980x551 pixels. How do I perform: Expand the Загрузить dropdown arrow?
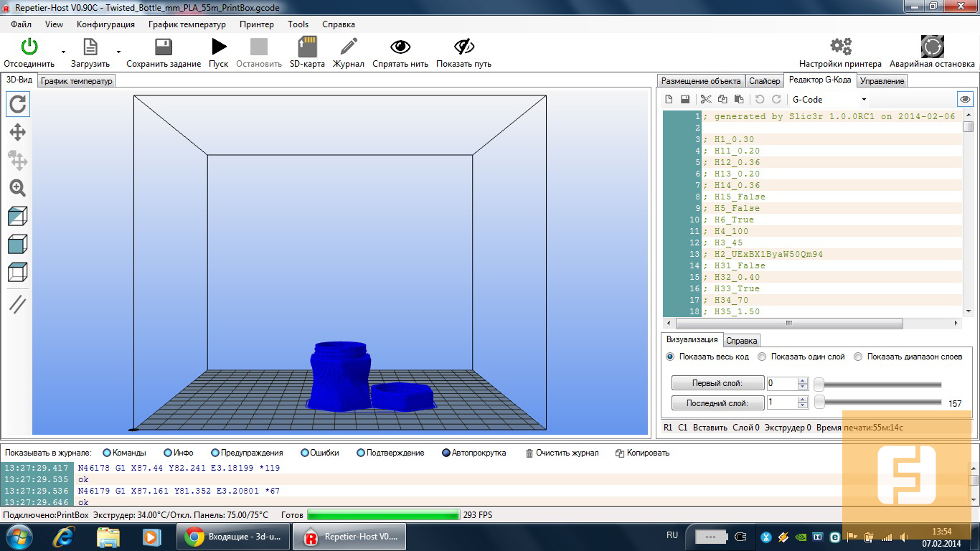coord(118,52)
